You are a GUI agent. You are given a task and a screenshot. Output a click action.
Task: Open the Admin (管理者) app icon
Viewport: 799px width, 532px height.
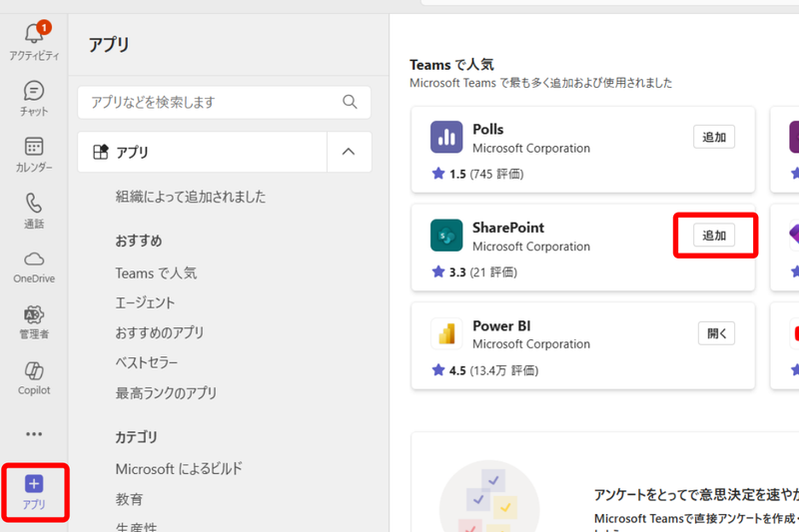pyautogui.click(x=34, y=314)
